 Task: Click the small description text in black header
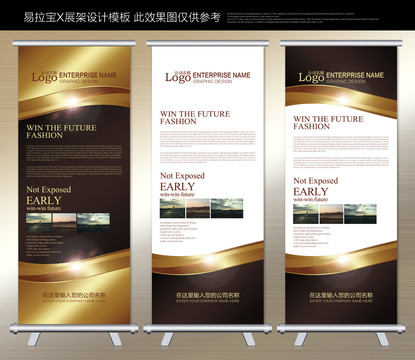(x=303, y=18)
